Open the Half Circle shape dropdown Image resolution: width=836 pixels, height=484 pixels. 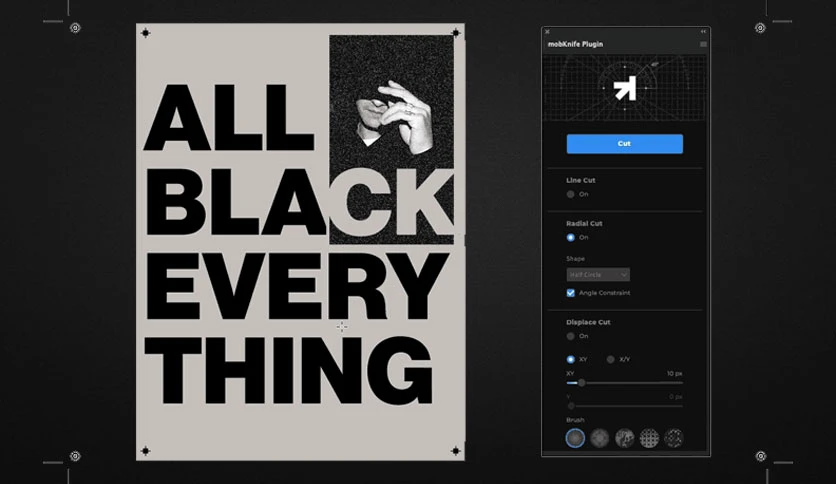[x=598, y=275]
